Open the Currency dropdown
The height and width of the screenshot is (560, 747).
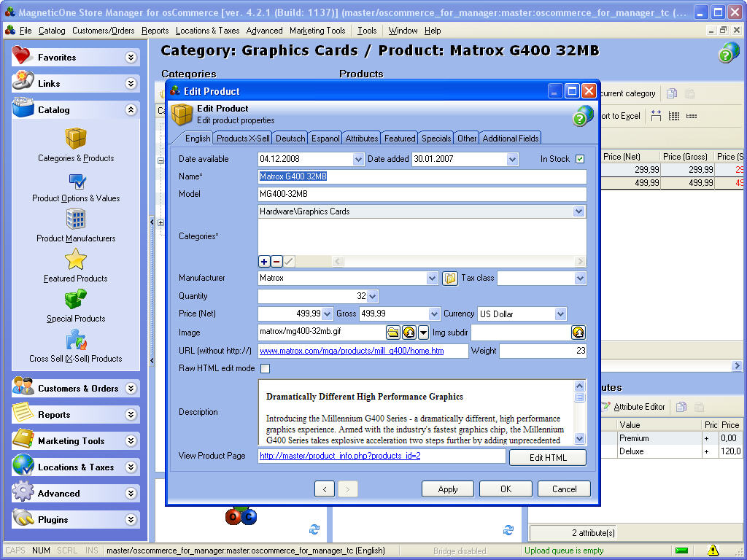[560, 314]
